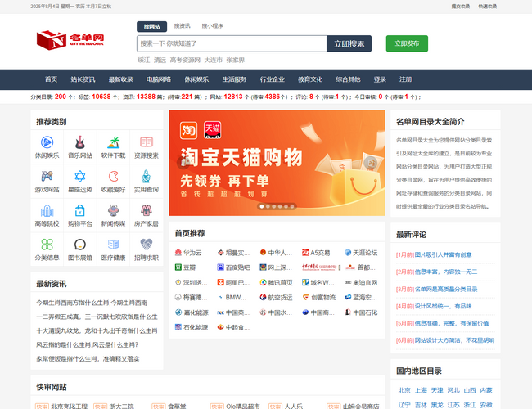Viewport: 532px width, 409px height.
Task: Open the 软件下载 category icon
Action: pos(113,142)
